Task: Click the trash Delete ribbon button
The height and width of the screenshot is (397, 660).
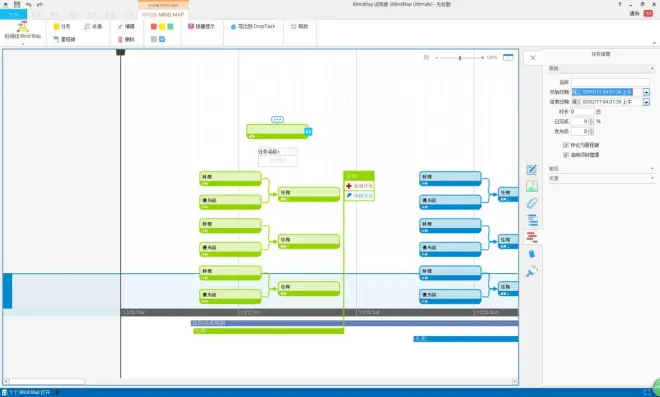Action: (x=126, y=40)
